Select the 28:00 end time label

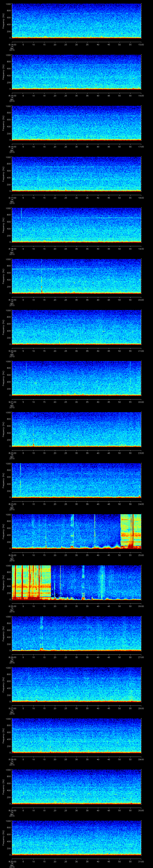pyautogui.click(x=141, y=708)
